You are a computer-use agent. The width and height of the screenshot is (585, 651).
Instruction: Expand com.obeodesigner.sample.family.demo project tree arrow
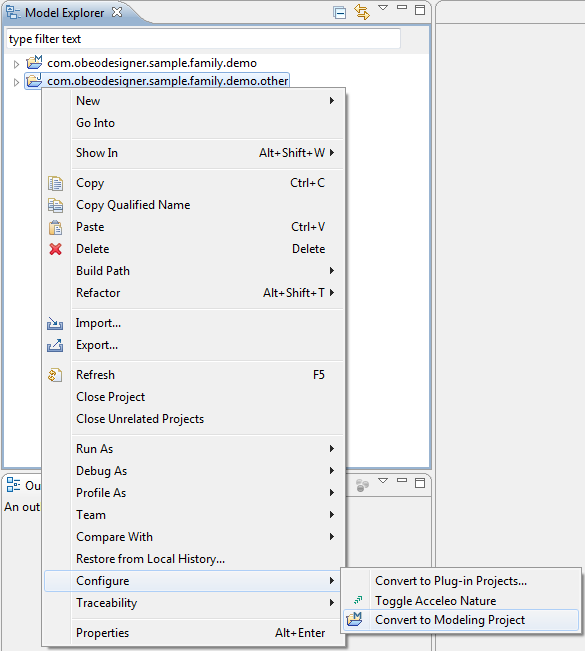[16, 64]
